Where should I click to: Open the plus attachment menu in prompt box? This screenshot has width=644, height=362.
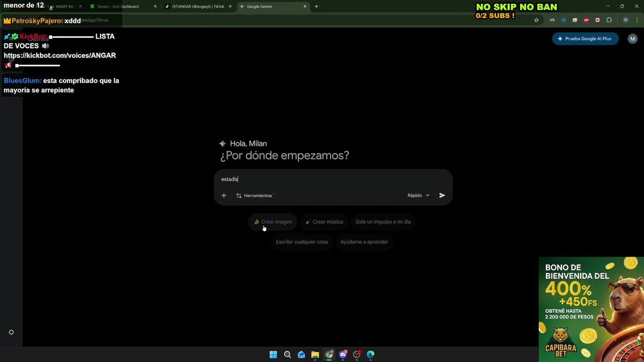(224, 196)
